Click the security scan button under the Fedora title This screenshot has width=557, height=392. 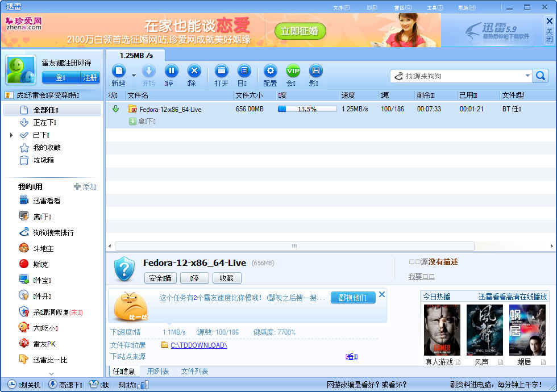pyautogui.click(x=160, y=278)
